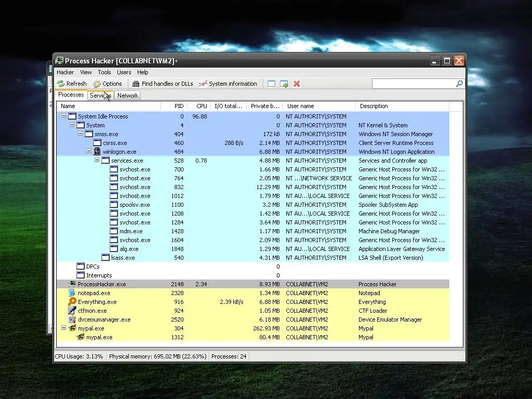
Task: Click '2.39 kB/s' I/O value for Everything.exe
Action: click(231, 302)
